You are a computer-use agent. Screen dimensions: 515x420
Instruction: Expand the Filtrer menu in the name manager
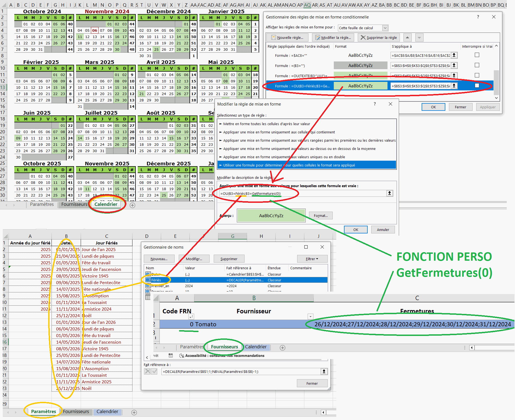pos(312,259)
